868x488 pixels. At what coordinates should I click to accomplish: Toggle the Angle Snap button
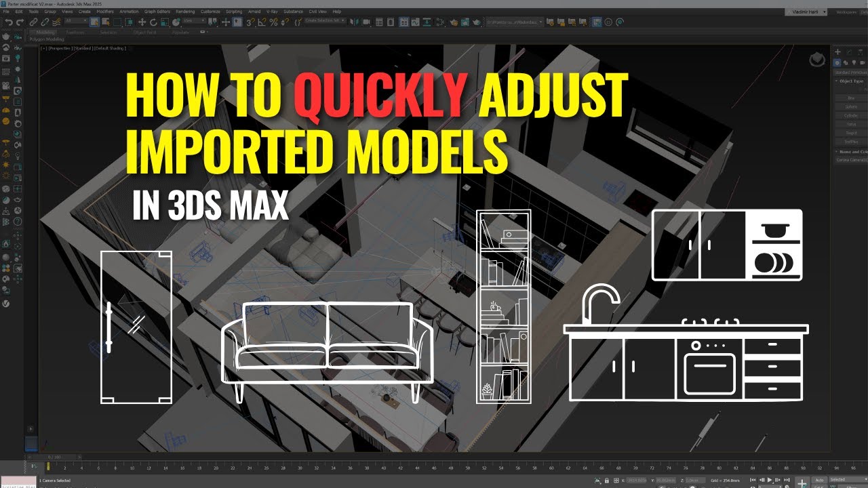pos(262,22)
